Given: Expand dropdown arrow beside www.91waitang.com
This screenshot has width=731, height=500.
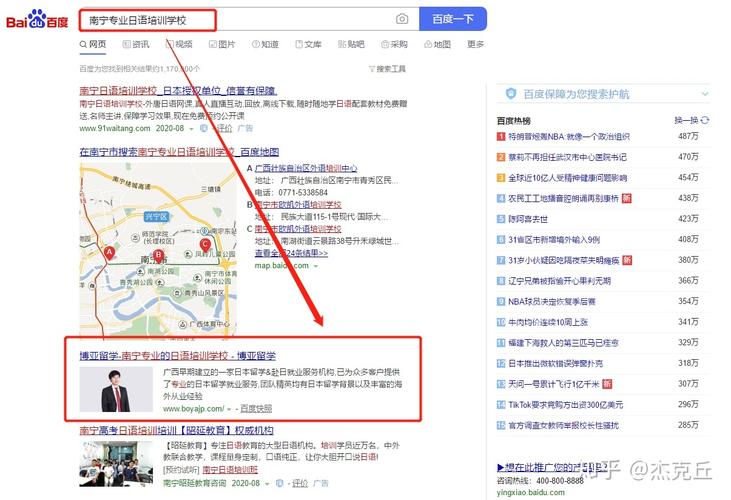Looking at the screenshot, I should [191, 129].
